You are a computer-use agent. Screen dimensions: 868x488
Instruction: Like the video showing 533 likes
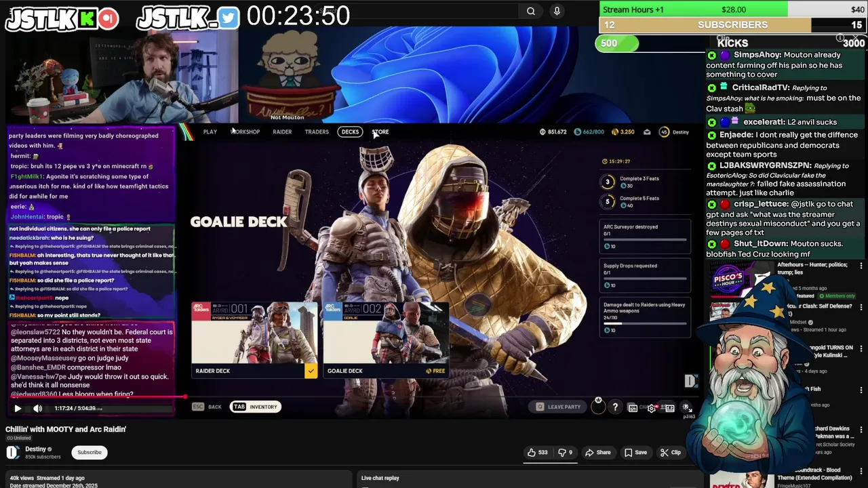click(538, 452)
